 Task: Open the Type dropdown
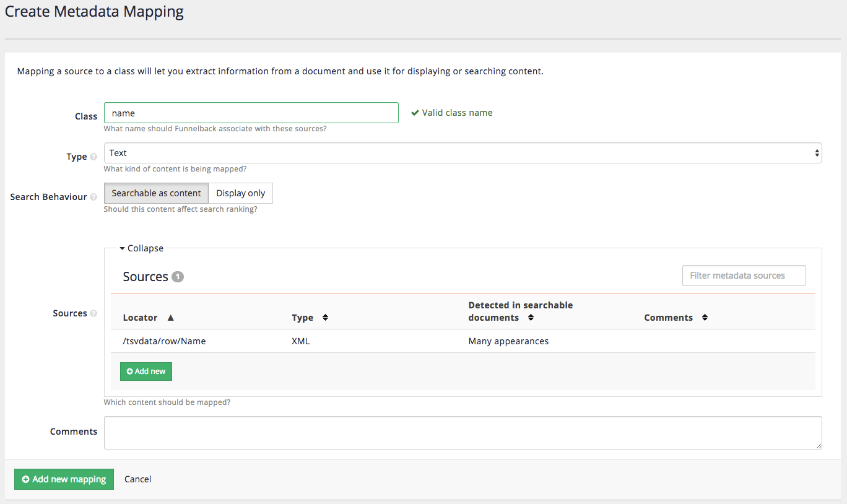click(463, 153)
